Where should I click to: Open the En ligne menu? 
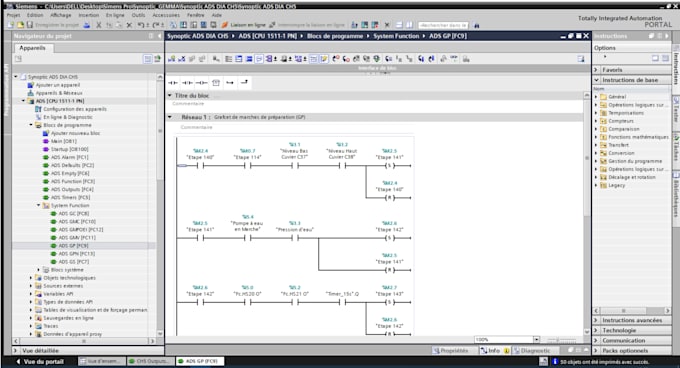pyautogui.click(x=115, y=15)
